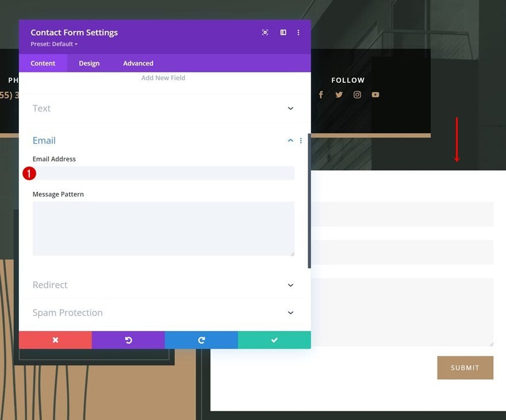Open the Preset: Default dropdown
This screenshot has height=420, width=506.
[x=54, y=44]
